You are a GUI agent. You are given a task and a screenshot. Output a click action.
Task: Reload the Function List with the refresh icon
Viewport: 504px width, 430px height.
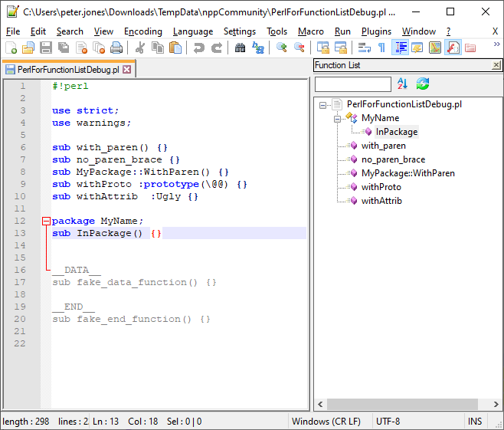(x=422, y=84)
